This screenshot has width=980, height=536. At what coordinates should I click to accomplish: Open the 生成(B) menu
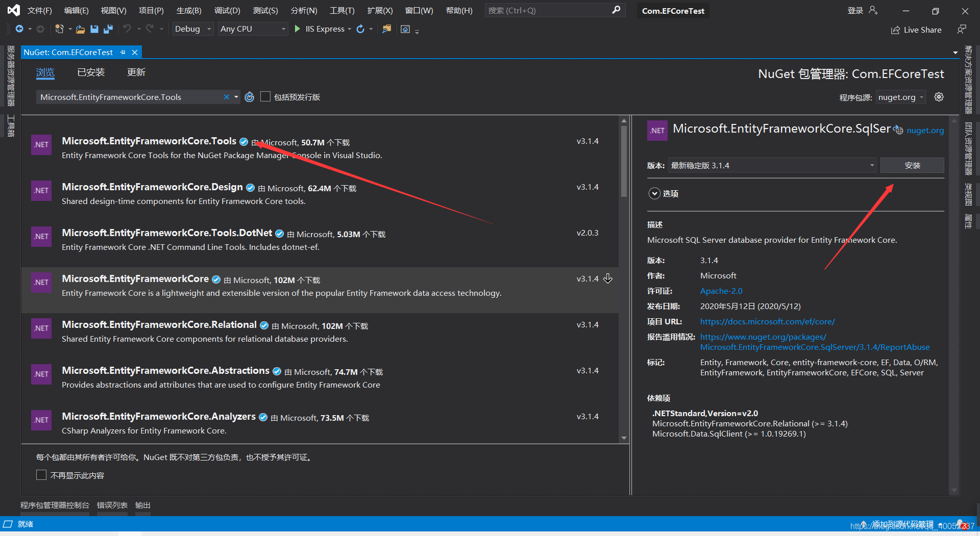[189, 10]
